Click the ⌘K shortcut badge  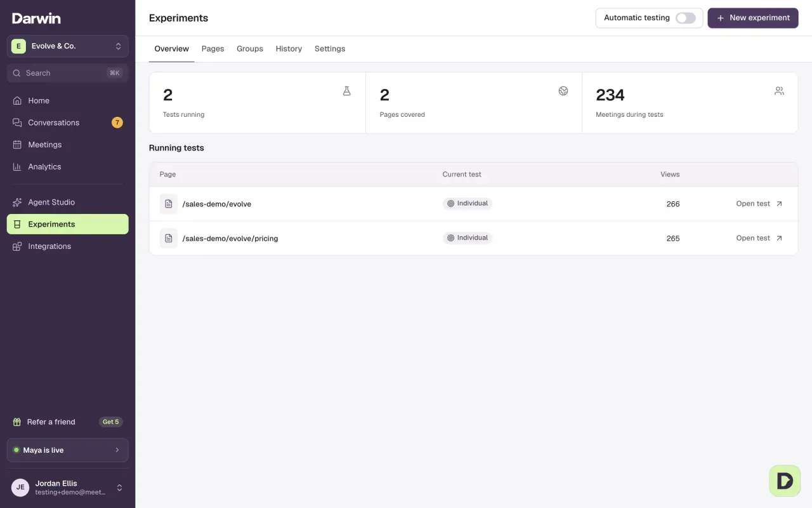[x=114, y=73]
